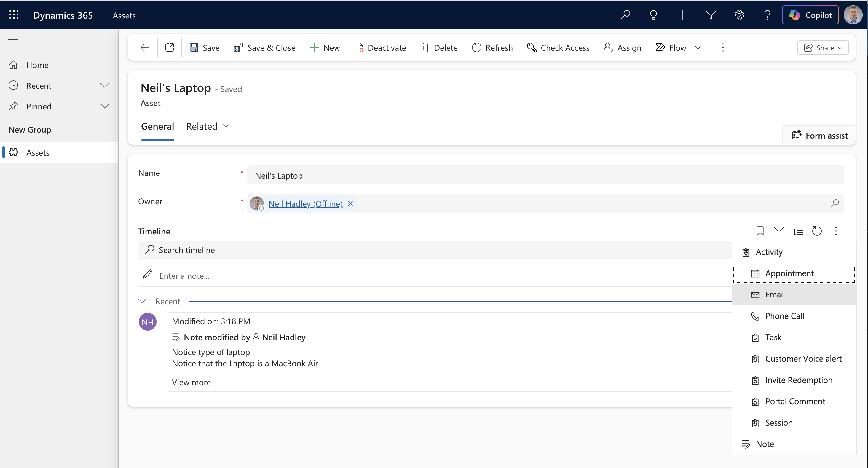Expand the Recent chevron in sidebar
The width and height of the screenshot is (868, 468).
105,85
